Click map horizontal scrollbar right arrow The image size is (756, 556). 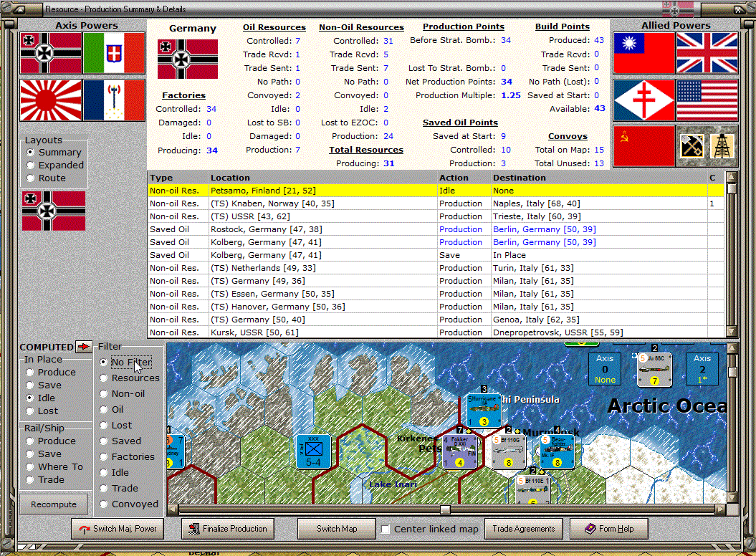(x=721, y=509)
